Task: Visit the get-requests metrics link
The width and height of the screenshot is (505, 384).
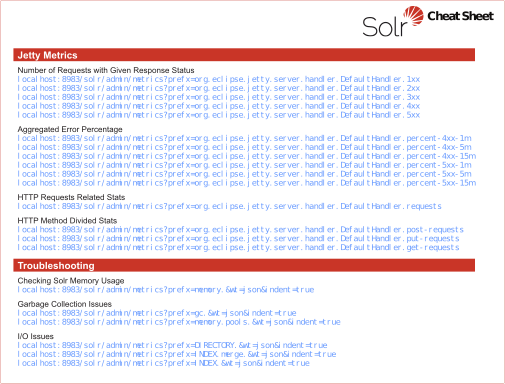Action: click(x=239, y=248)
